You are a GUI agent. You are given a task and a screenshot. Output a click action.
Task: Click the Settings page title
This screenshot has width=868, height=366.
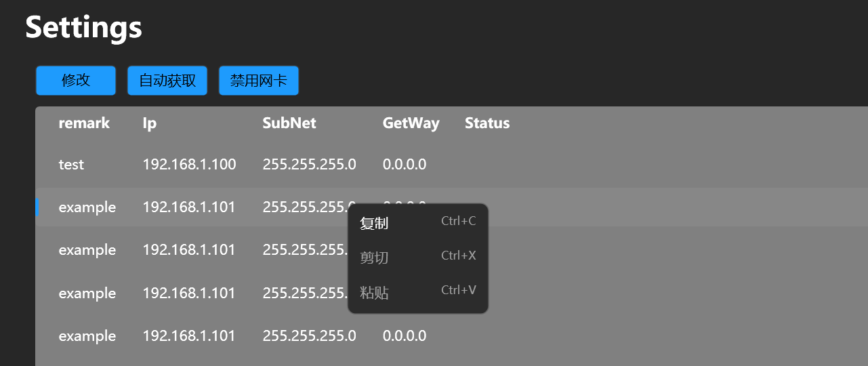coord(84,28)
